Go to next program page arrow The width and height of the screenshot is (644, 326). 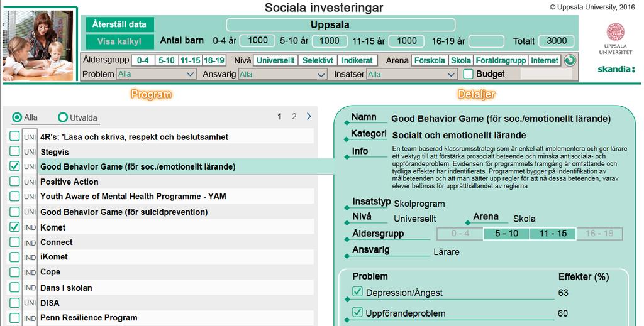pos(309,116)
